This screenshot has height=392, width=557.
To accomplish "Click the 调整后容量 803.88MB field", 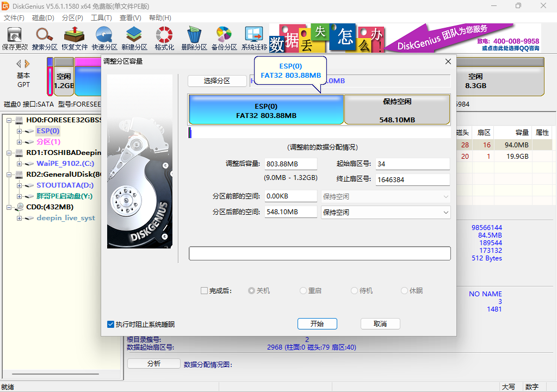I will click(290, 164).
